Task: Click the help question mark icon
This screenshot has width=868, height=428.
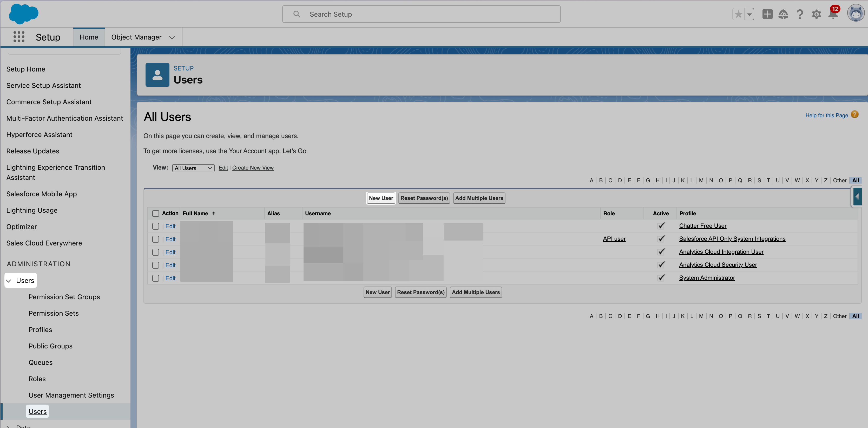Action: click(x=800, y=14)
